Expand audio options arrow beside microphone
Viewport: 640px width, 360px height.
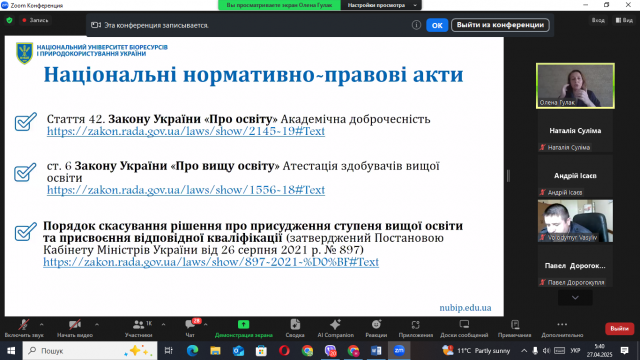42,324
